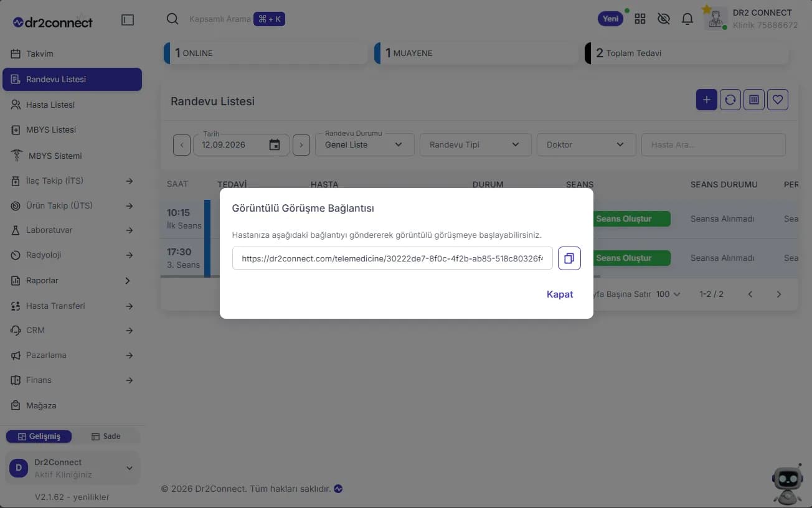
Task: Close dialog with Kapat button
Action: pyautogui.click(x=560, y=294)
